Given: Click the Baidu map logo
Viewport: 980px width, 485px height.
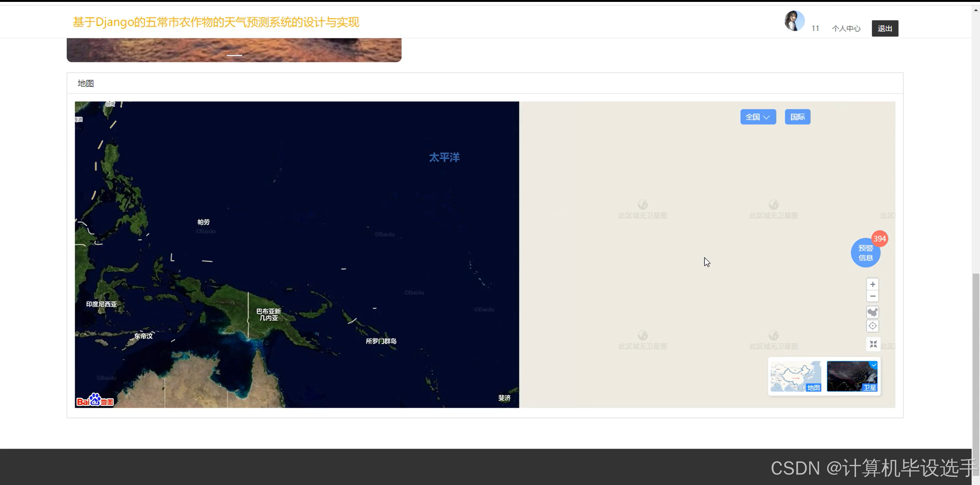Looking at the screenshot, I should (x=95, y=400).
